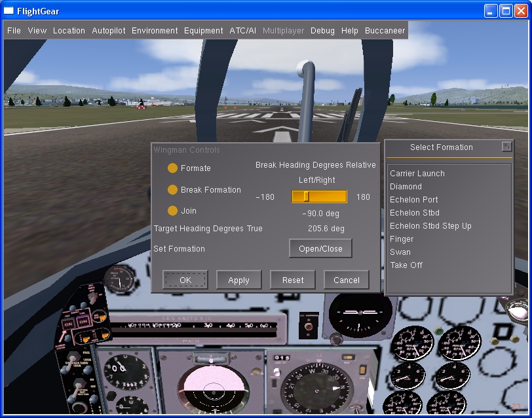Screen dimensions: 532x418
Task: Open the File menu
Action: [14, 31]
